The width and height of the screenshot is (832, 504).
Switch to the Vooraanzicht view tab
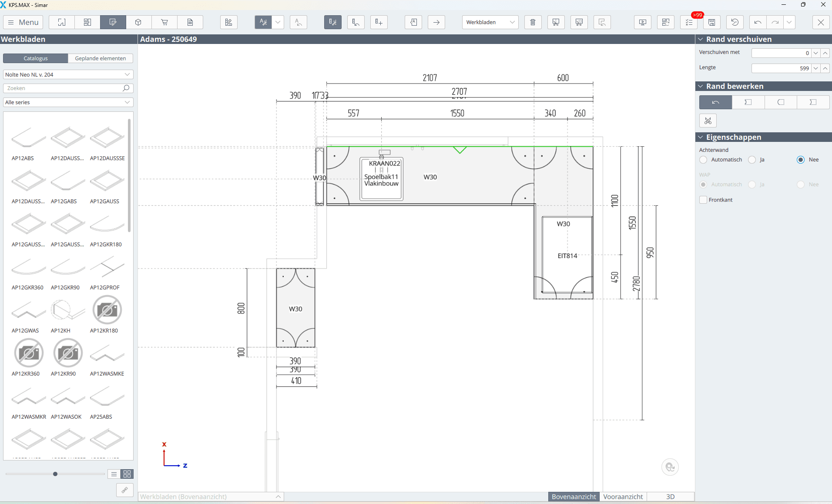(x=623, y=497)
